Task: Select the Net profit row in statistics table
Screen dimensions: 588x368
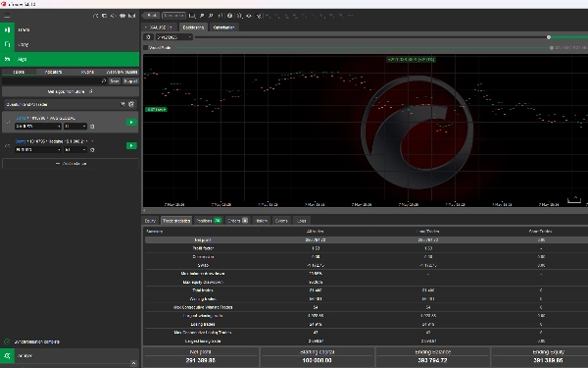Action: [x=366, y=239]
